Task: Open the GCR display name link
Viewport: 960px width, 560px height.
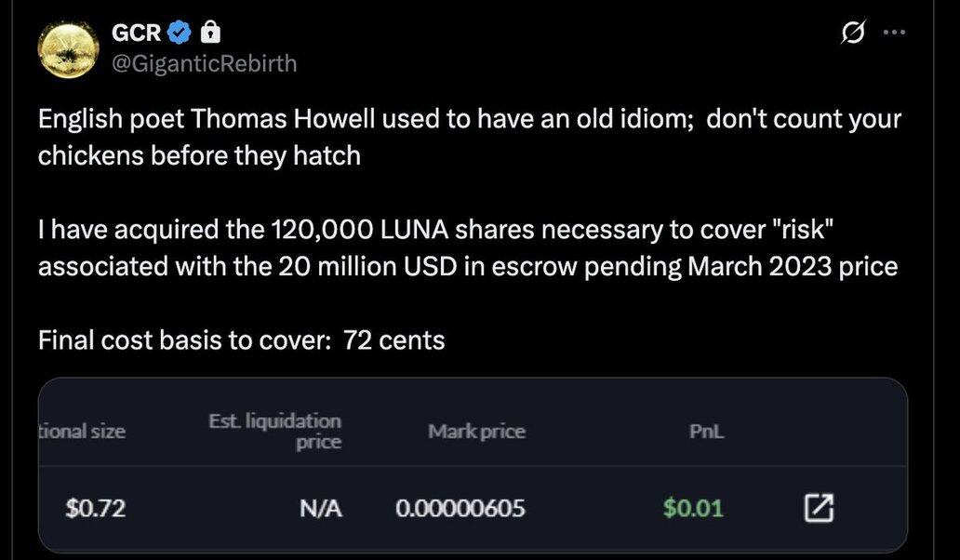Action: click(138, 33)
